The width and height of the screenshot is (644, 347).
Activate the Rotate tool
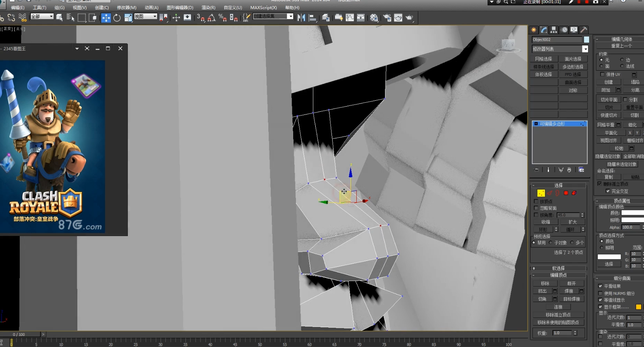coord(117,18)
